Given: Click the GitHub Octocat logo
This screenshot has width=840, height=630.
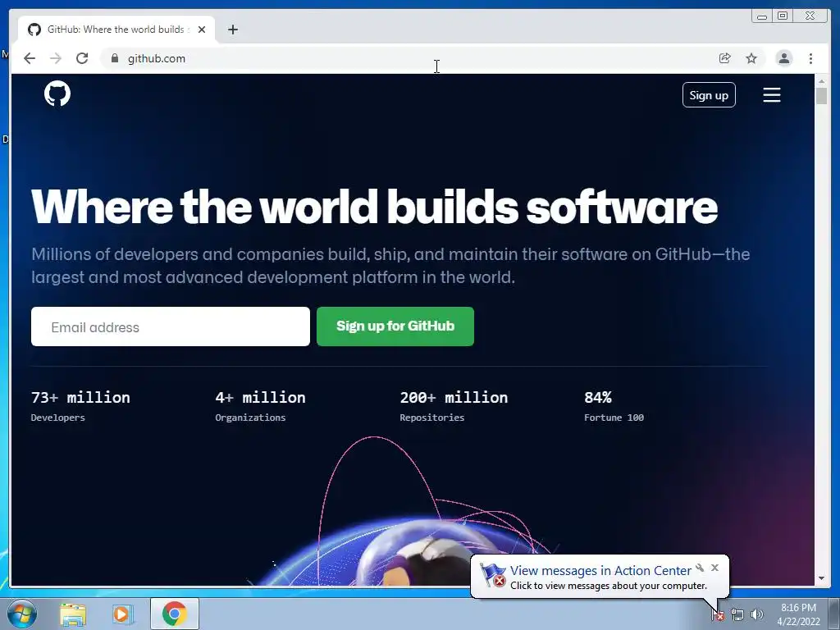Looking at the screenshot, I should (x=57, y=94).
